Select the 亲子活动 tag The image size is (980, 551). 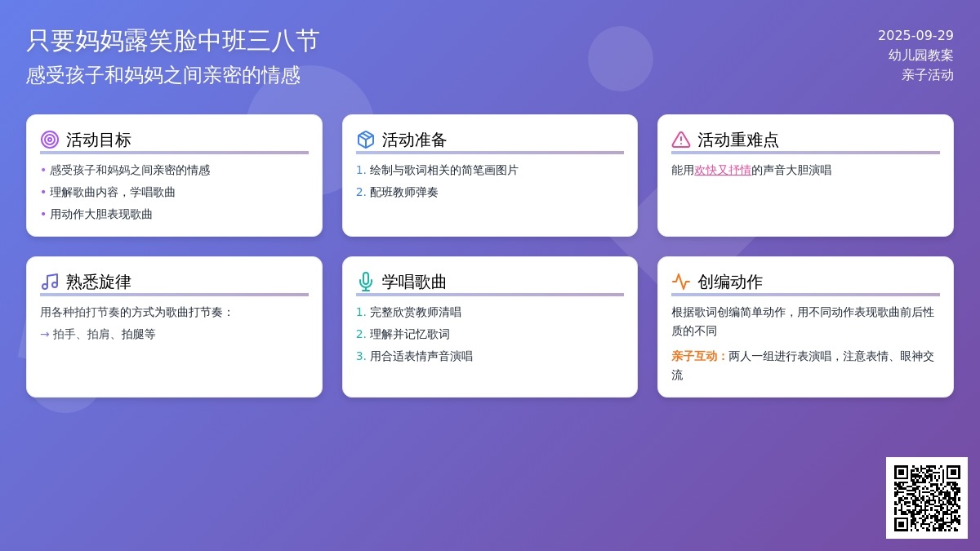tap(928, 74)
